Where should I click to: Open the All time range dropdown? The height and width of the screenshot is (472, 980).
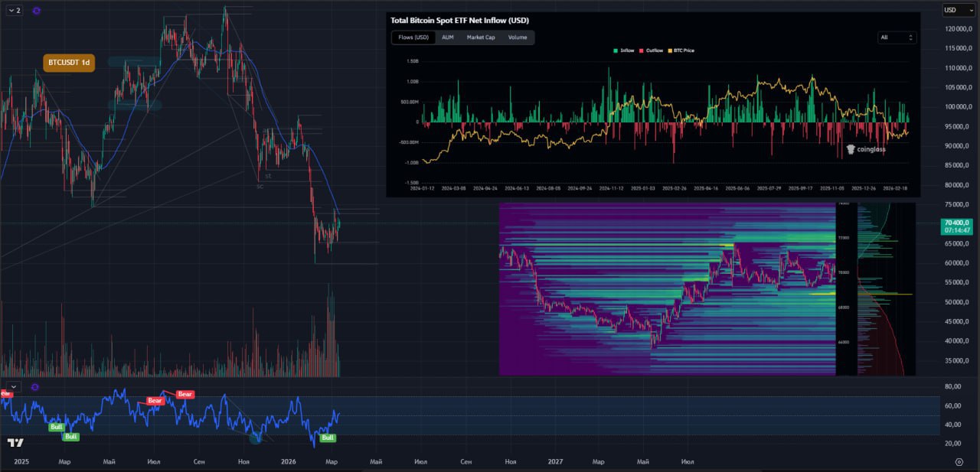897,37
